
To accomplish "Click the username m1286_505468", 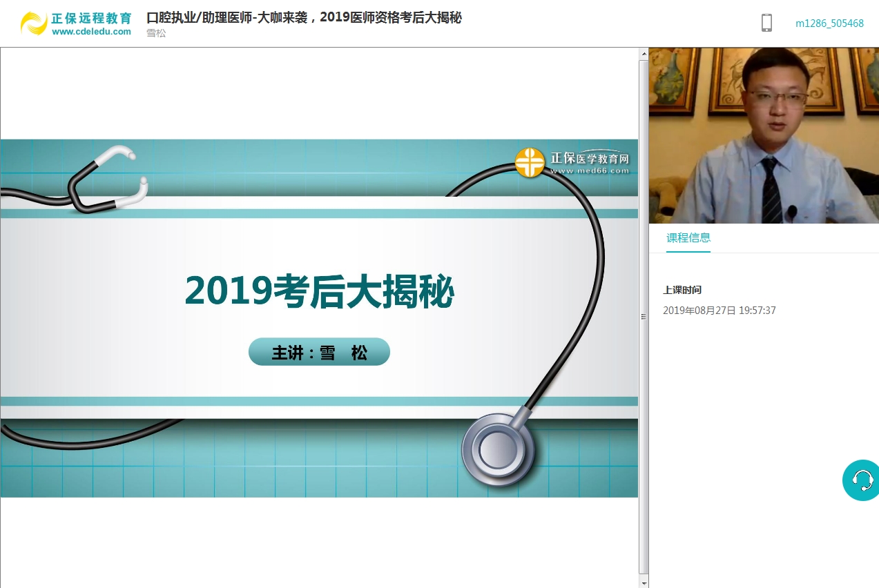I will pos(829,23).
